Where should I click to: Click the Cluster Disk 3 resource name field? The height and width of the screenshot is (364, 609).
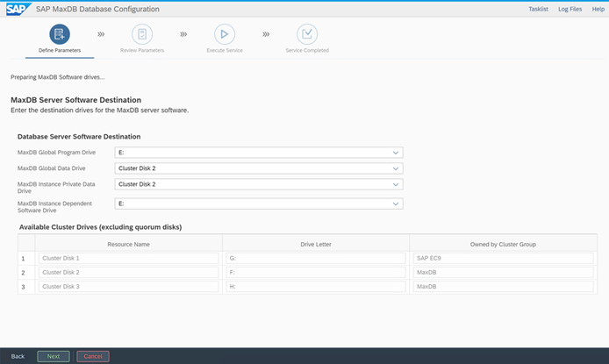(x=129, y=287)
